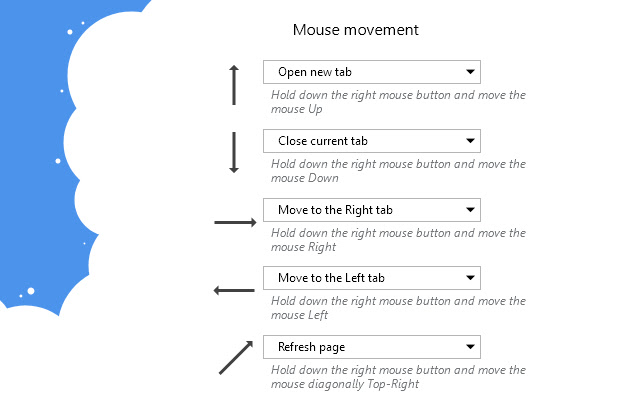
Task: Click the dropdown arrow beside 'Open new tab'
Action: click(470, 72)
